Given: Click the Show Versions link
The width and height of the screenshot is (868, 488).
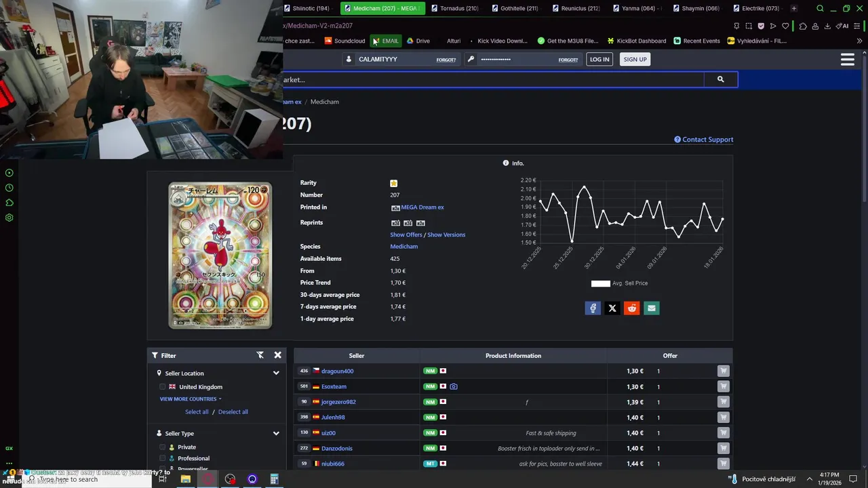Looking at the screenshot, I should pyautogui.click(x=446, y=235).
